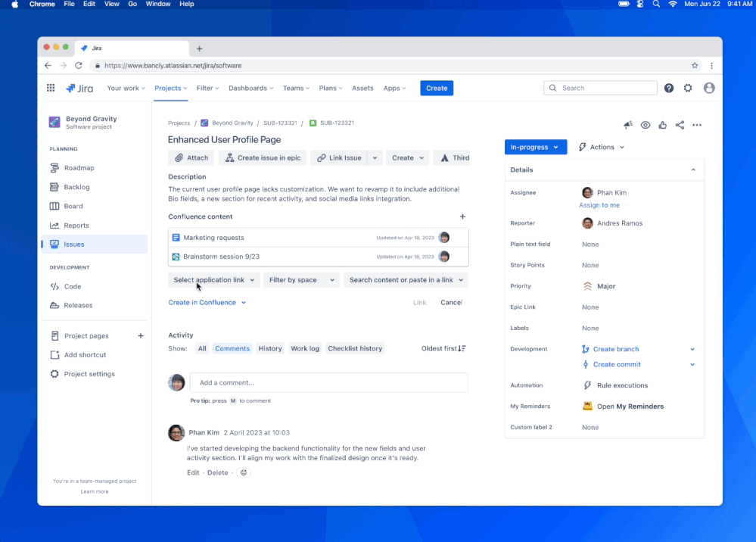The height and width of the screenshot is (542, 756).
Task: Share the issue via share icon
Action: (x=680, y=125)
